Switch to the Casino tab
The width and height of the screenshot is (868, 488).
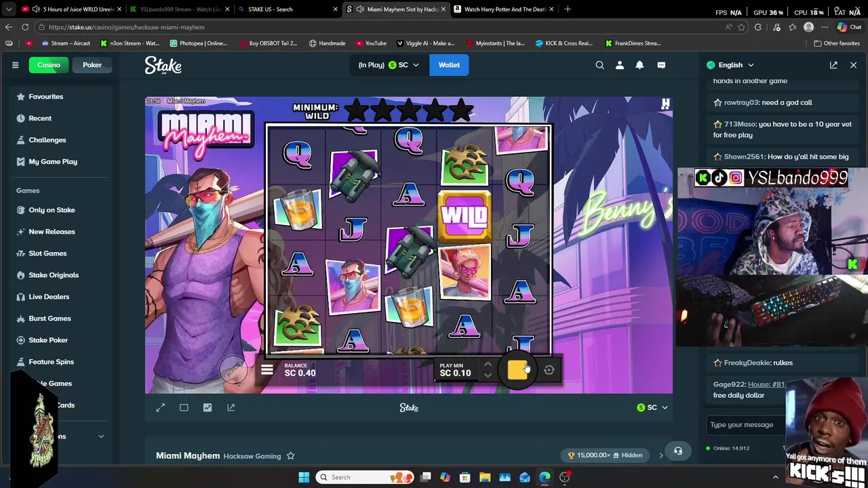pyautogui.click(x=49, y=65)
